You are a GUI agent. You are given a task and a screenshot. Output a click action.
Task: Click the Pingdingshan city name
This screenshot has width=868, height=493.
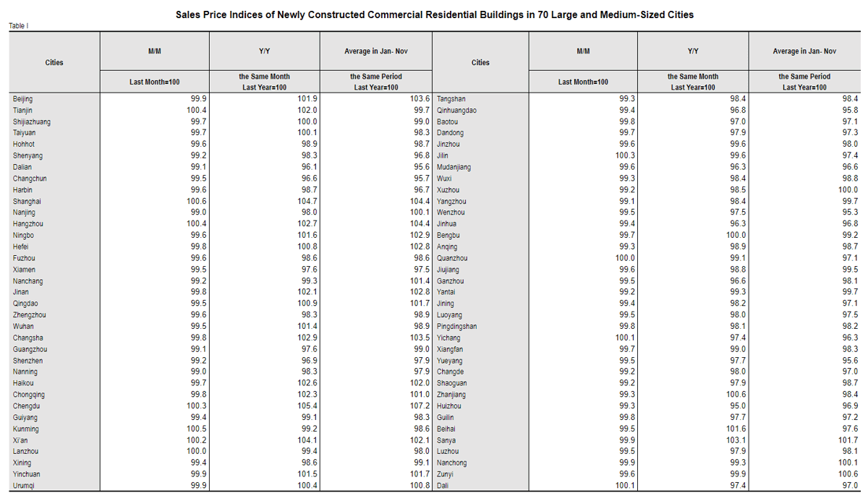pos(456,327)
